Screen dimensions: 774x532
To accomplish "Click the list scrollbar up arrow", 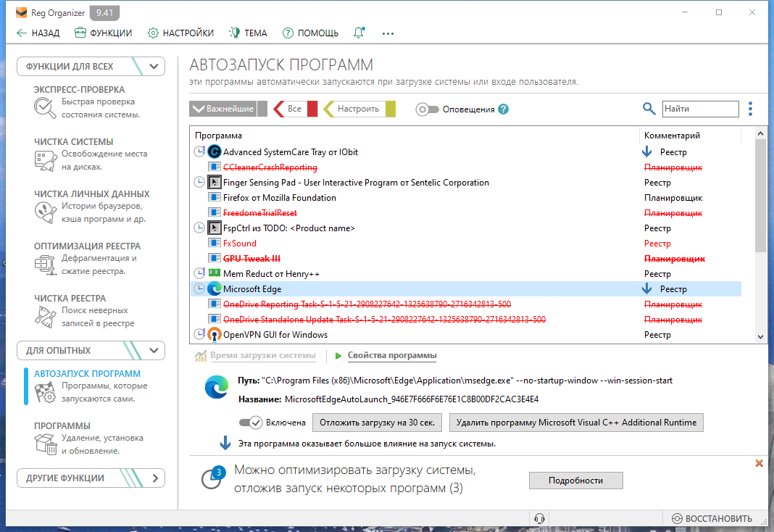I will pyautogui.click(x=760, y=133).
